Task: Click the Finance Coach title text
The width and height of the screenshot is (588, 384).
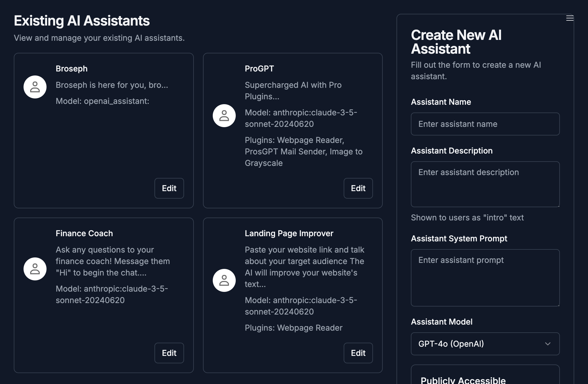Action: tap(84, 234)
